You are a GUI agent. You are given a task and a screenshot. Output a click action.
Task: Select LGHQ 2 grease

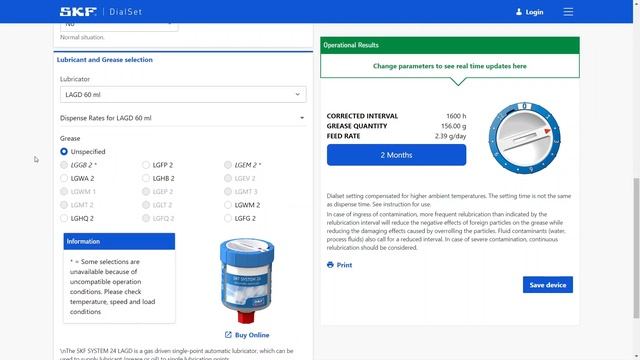[64, 218]
